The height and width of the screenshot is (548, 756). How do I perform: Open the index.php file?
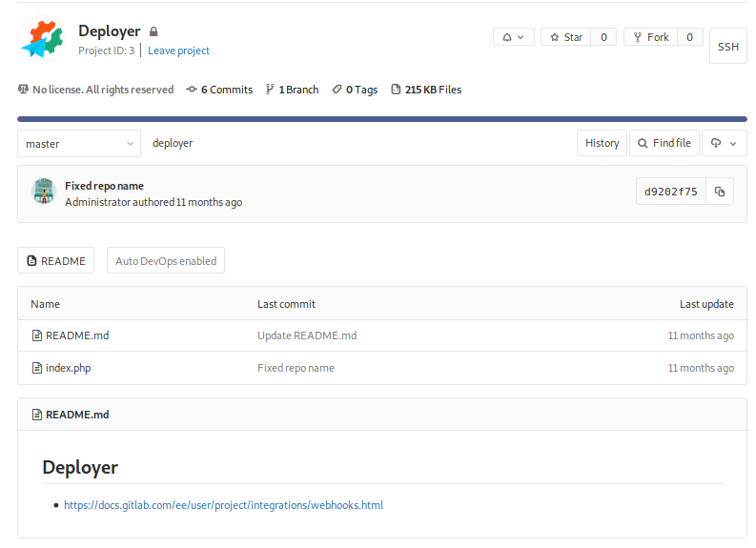[x=68, y=368]
